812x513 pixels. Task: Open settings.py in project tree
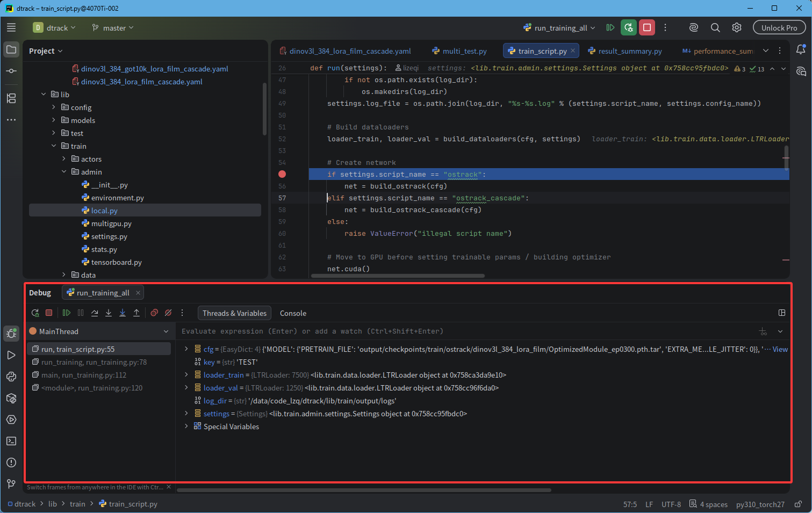pyautogui.click(x=109, y=236)
